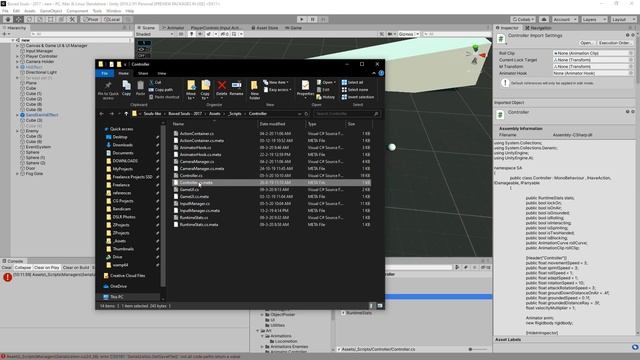
Task: Toggle Pivot handle position mode
Action: point(90,19)
